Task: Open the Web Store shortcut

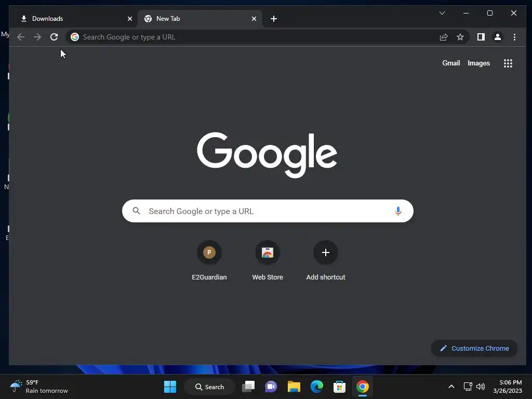Action: [268, 261]
